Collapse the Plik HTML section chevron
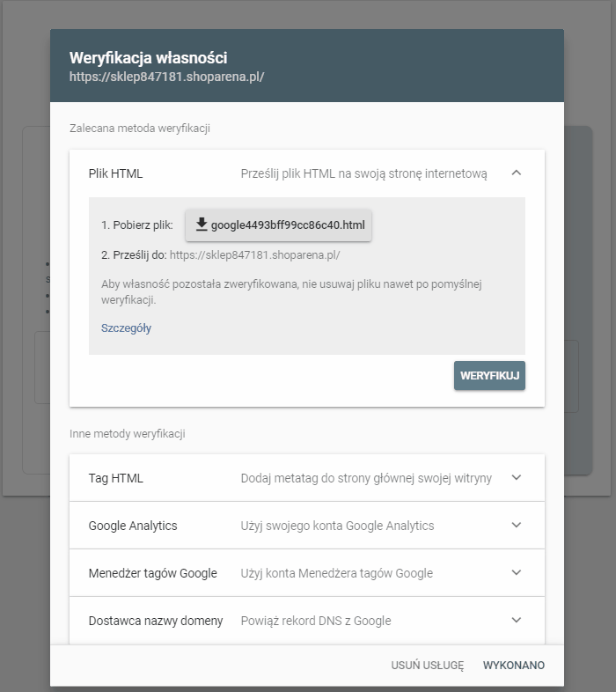The width and height of the screenshot is (616, 692). pyautogui.click(x=517, y=173)
